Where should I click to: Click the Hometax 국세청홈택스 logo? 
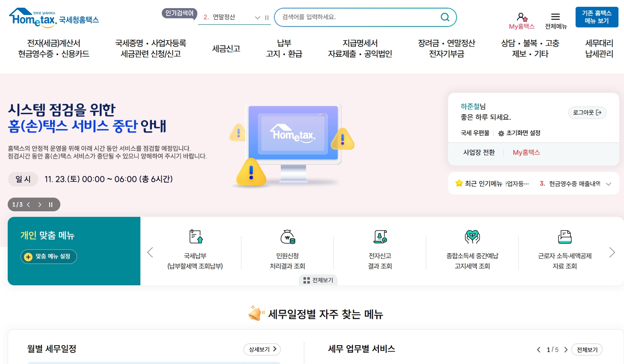54,17
